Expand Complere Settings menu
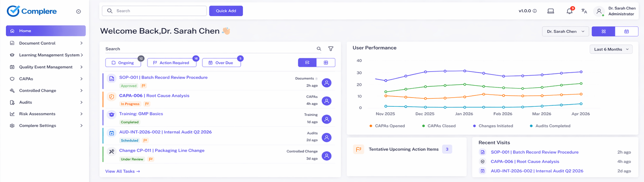644x182 pixels. coord(46,125)
